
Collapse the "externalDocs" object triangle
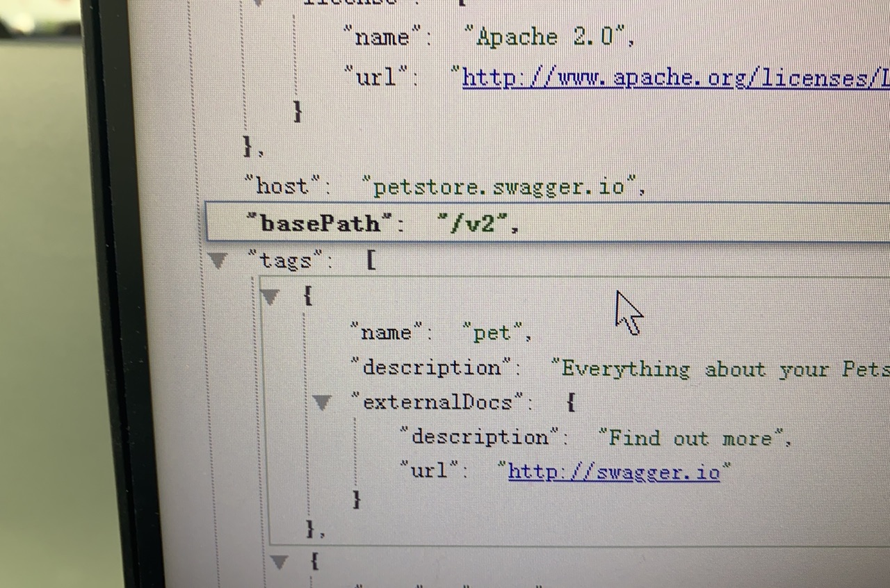[x=321, y=402]
